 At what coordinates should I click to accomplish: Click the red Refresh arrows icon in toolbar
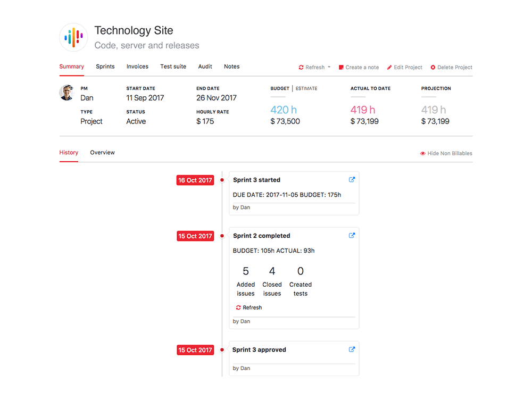pyautogui.click(x=301, y=67)
